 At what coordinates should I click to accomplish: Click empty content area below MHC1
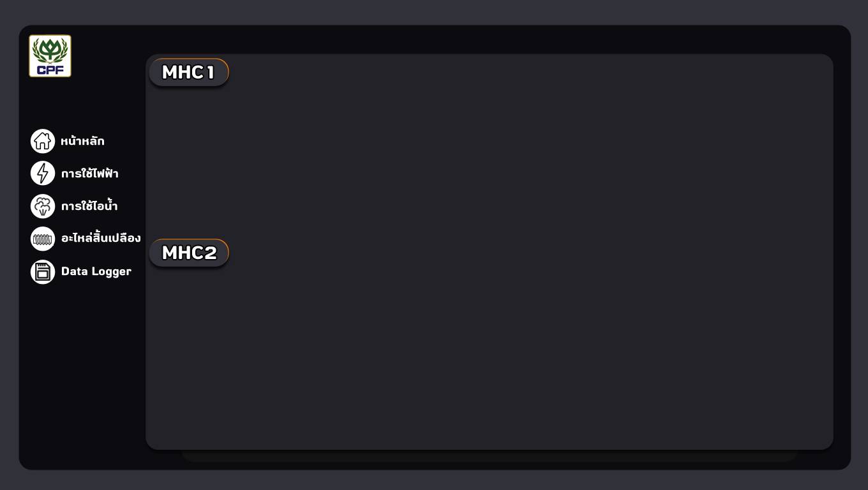[489, 160]
